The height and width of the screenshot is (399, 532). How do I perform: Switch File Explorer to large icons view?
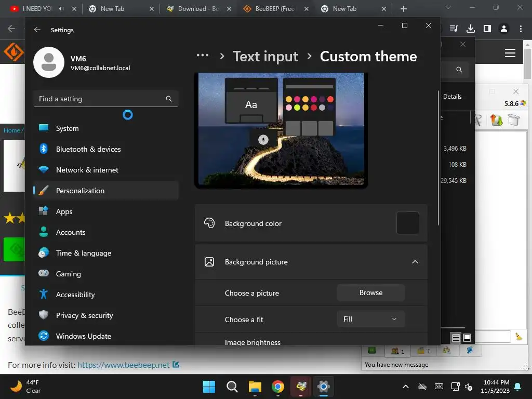click(x=467, y=338)
